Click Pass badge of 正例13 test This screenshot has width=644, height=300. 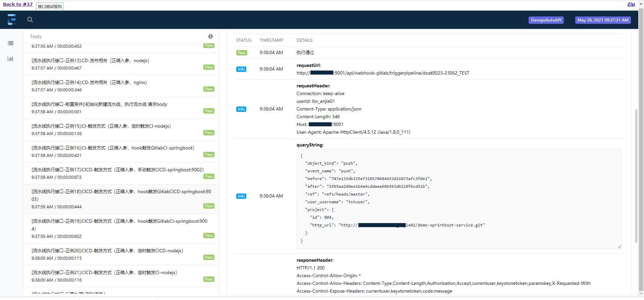tap(209, 67)
